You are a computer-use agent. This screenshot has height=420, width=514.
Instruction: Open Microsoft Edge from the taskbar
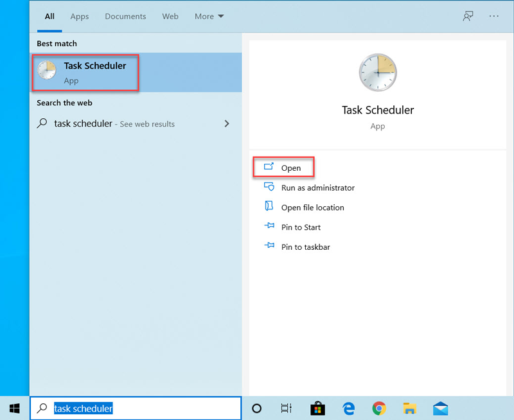coord(348,408)
